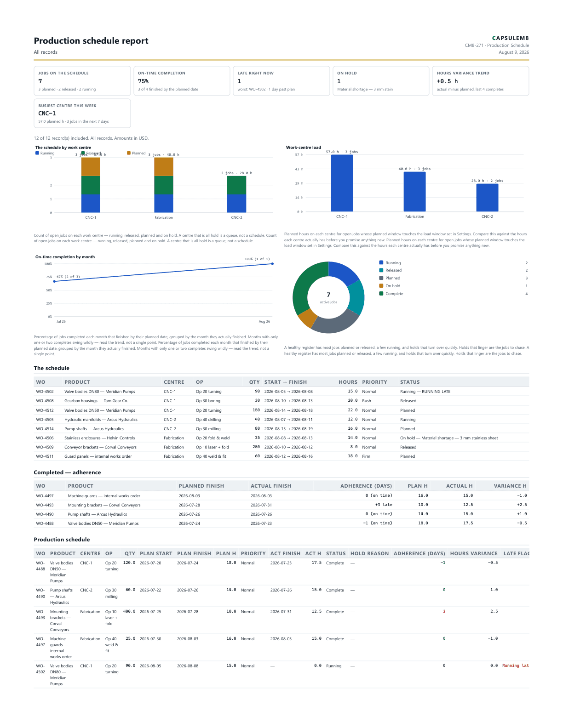Open the Late right now card
Screen dimensions: 563x728
tap(281, 81)
